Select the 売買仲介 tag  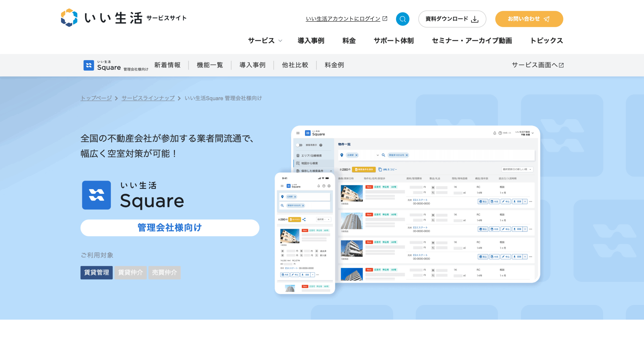tap(164, 273)
